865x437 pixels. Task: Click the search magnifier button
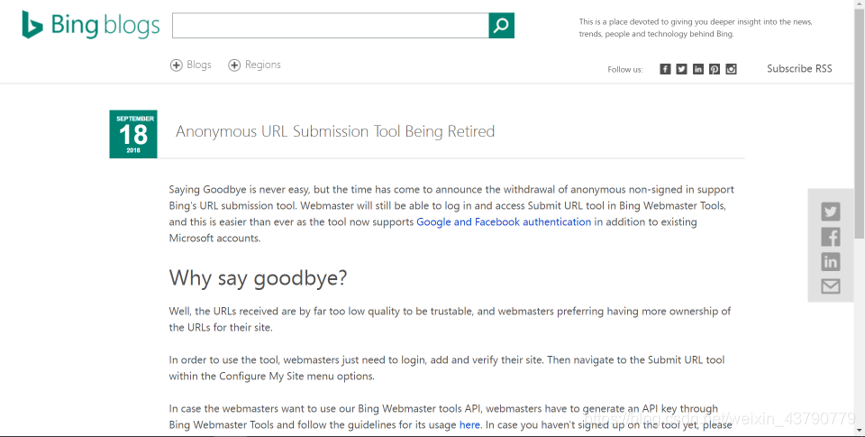tap(501, 26)
